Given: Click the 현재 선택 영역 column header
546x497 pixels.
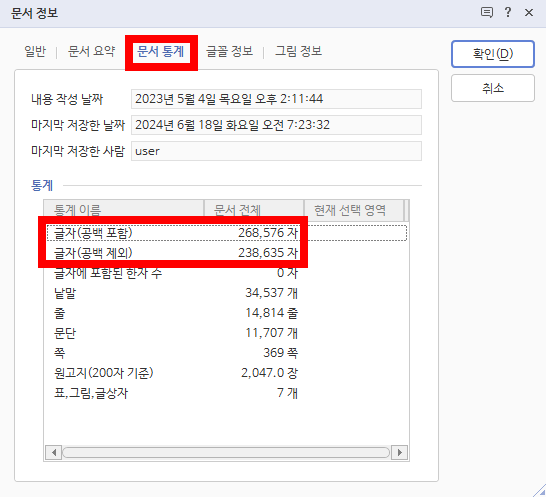Looking at the screenshot, I should coord(354,210).
